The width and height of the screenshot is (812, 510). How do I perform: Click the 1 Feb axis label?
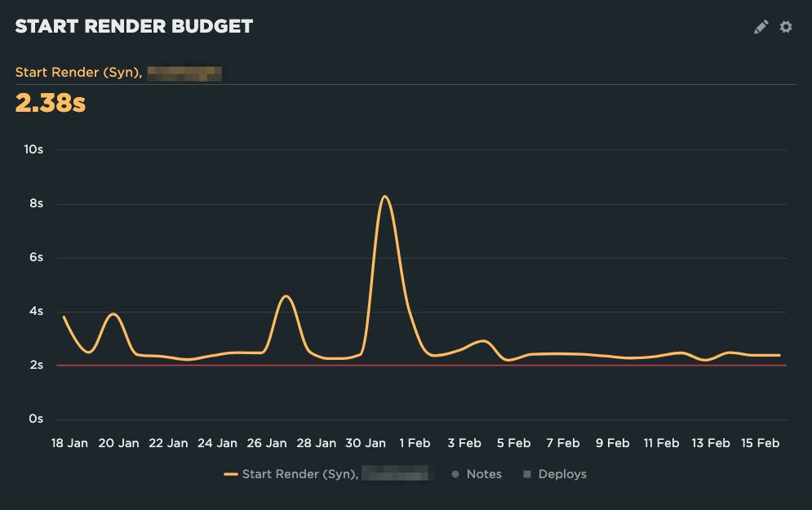point(415,443)
